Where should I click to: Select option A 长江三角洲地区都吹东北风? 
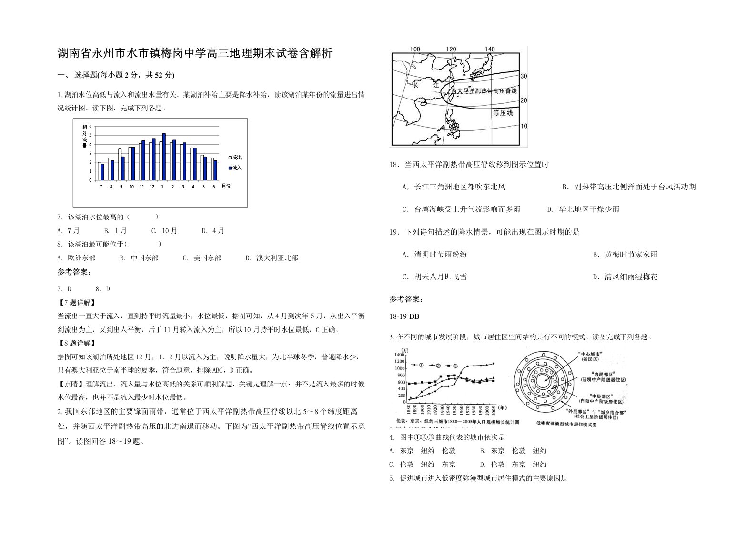[454, 187]
